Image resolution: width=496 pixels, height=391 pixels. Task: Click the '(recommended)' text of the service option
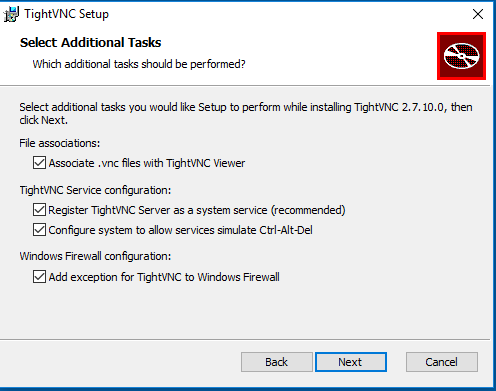click(308, 210)
